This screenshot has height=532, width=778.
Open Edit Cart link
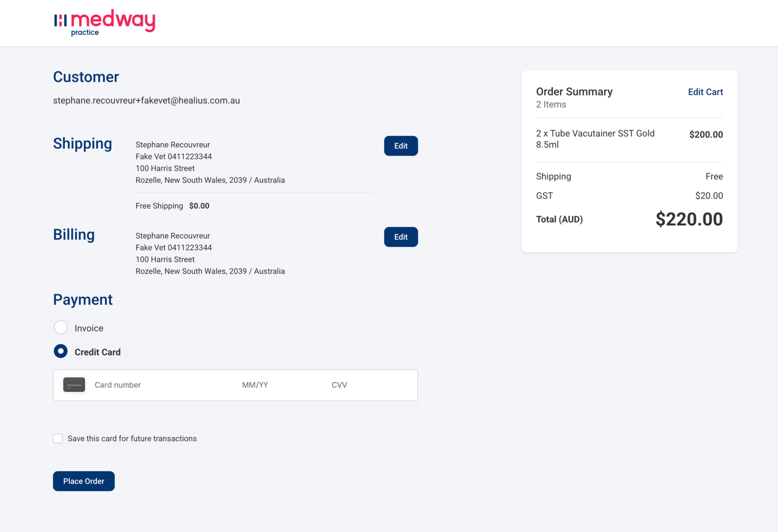(x=705, y=92)
